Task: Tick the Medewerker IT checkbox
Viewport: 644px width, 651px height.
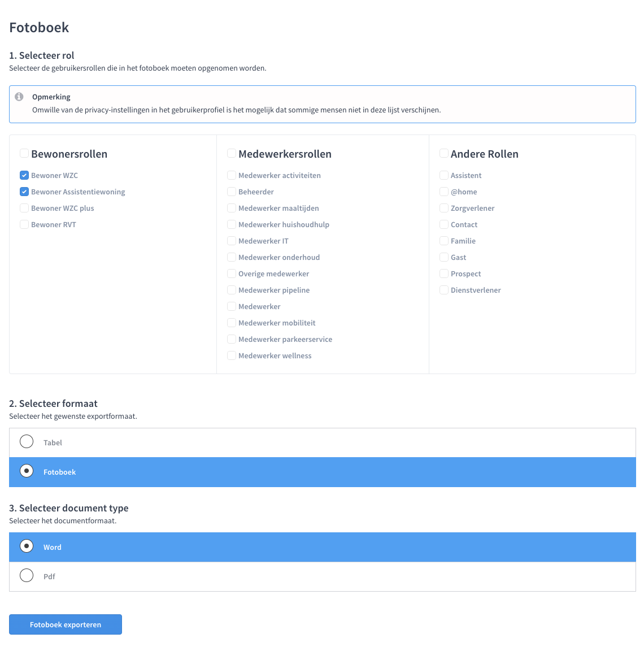Action: click(232, 241)
